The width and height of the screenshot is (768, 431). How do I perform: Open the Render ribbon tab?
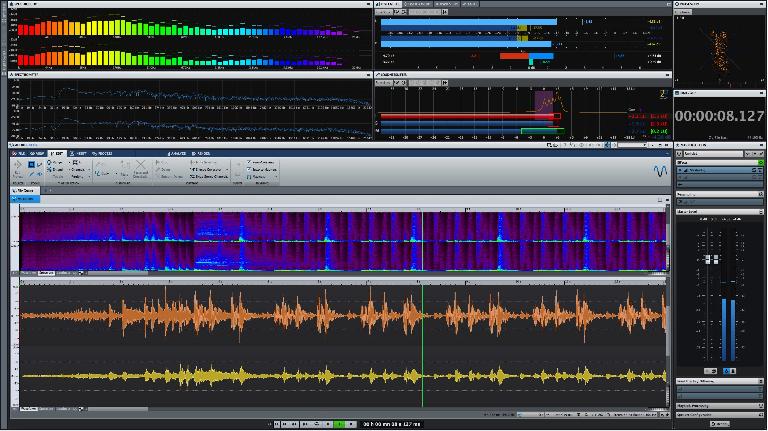click(202, 153)
